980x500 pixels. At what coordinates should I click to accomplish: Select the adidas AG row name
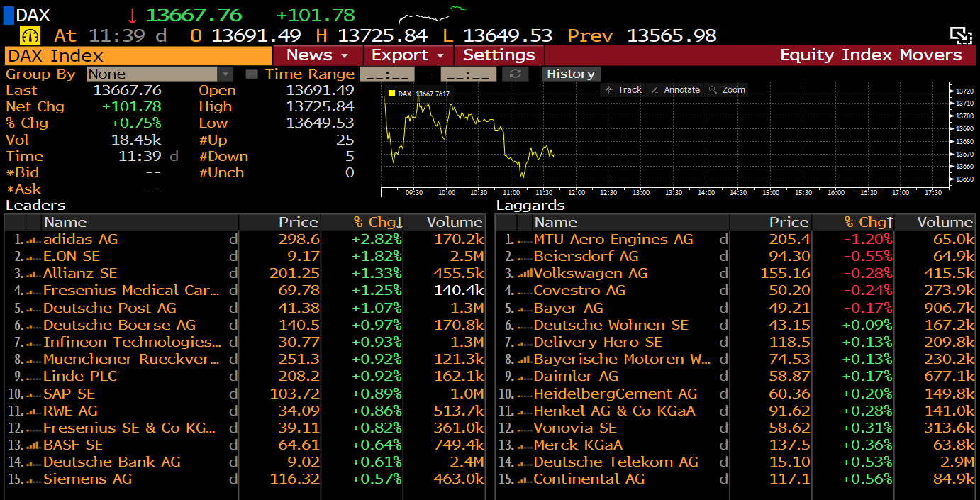81,240
